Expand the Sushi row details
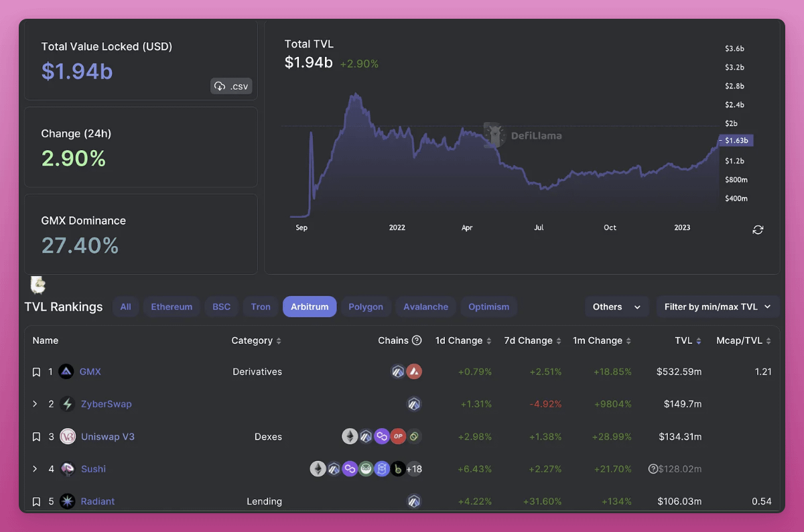Screen dimensions: 804x532 [x=36, y=469]
